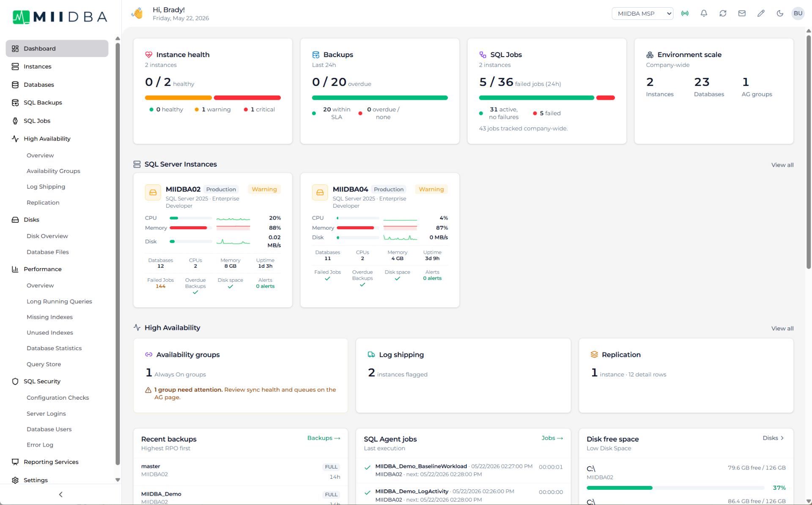The width and height of the screenshot is (812, 505).
Task: Click the AG warning triangle icon
Action: 148,390
